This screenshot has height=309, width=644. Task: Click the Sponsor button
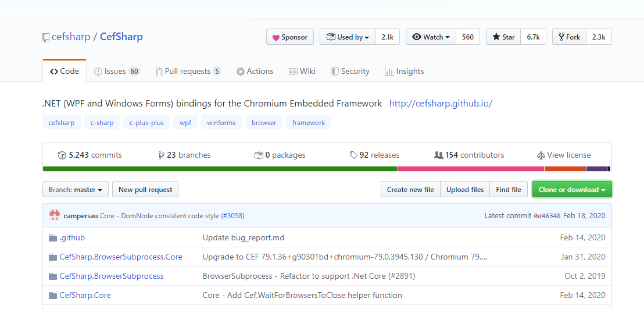pyautogui.click(x=290, y=37)
